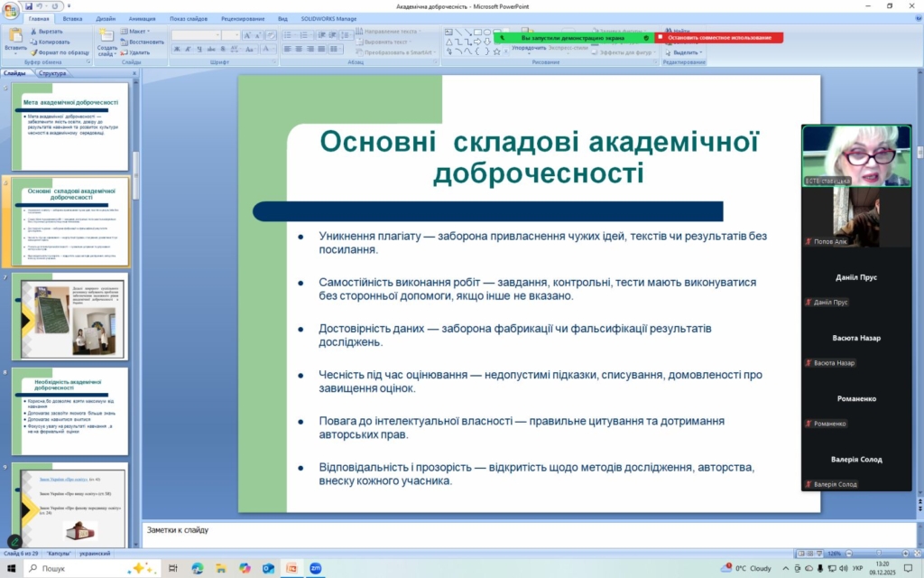Click the Office button in top-left corner
The image size is (924, 578).
(x=12, y=8)
